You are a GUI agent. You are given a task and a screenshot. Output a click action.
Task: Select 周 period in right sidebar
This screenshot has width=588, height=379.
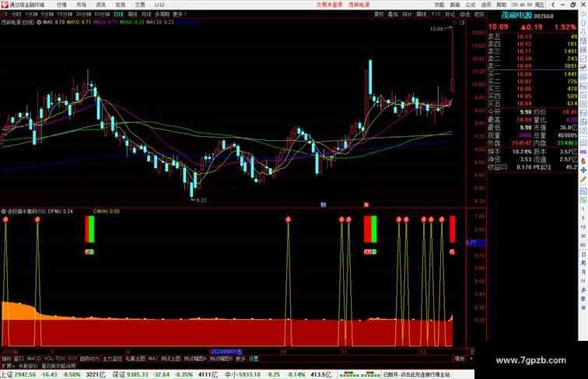click(x=583, y=263)
